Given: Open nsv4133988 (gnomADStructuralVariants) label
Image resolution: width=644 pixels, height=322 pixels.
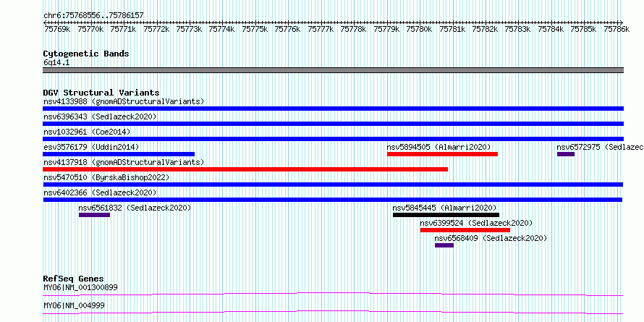Looking at the screenshot, I should (124, 101).
